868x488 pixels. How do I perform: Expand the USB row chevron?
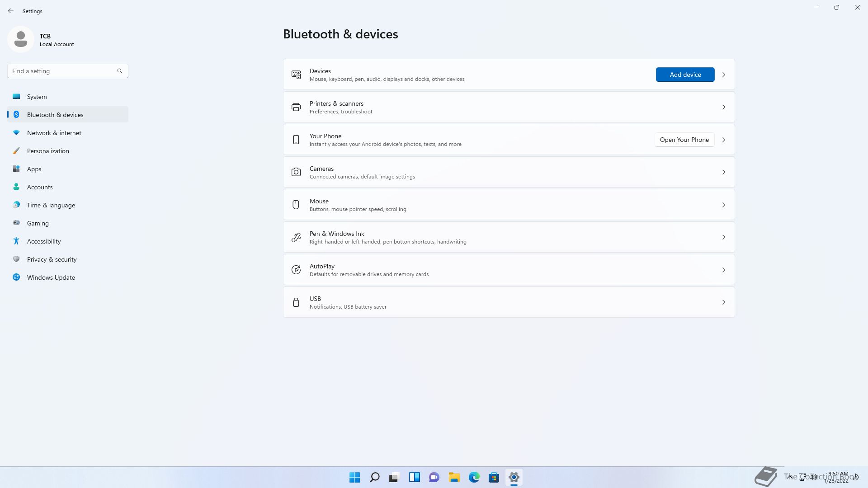click(x=724, y=302)
